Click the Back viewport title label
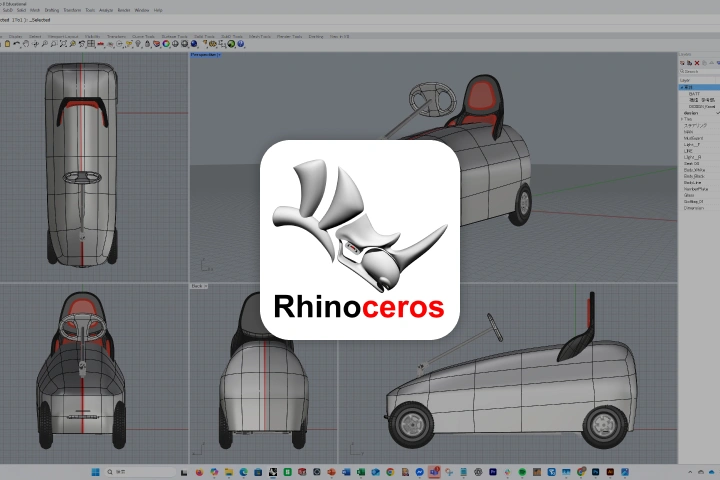The width and height of the screenshot is (720, 480). coord(197,286)
